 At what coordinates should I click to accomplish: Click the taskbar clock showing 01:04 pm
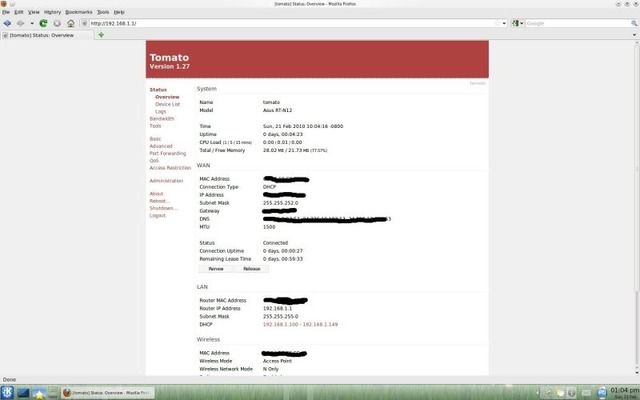coord(624,393)
